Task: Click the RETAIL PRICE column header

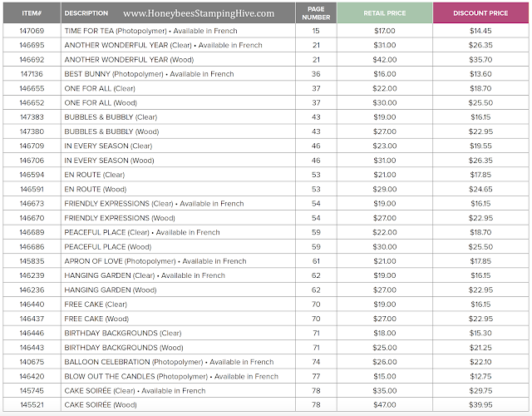Action: point(384,13)
